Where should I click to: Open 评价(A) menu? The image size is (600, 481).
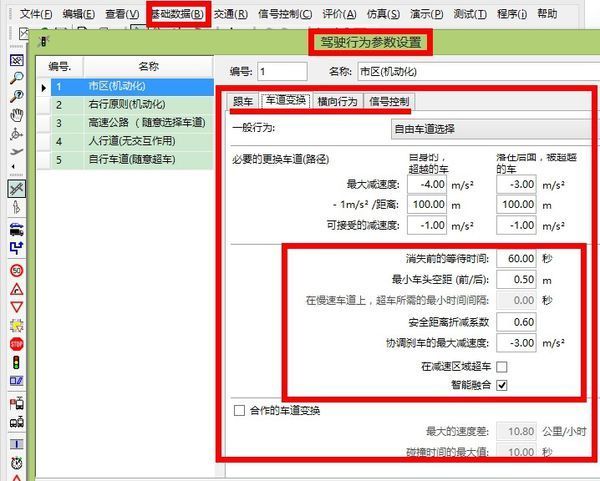tap(339, 14)
